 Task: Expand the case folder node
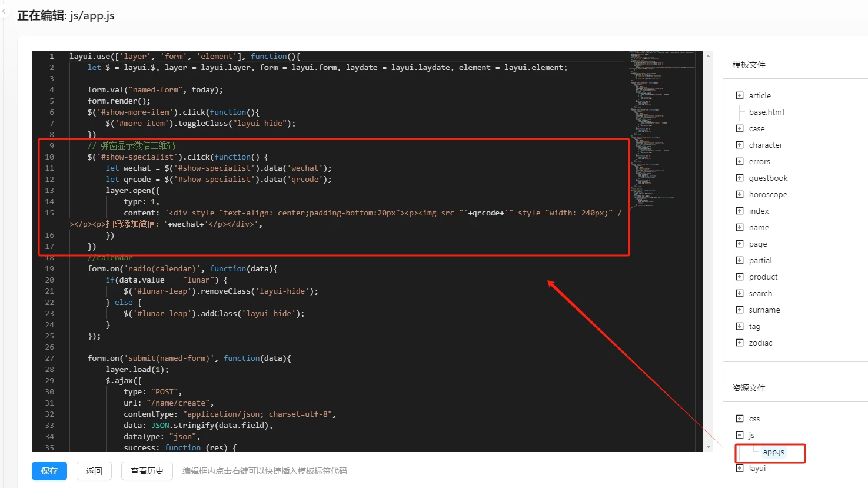739,128
